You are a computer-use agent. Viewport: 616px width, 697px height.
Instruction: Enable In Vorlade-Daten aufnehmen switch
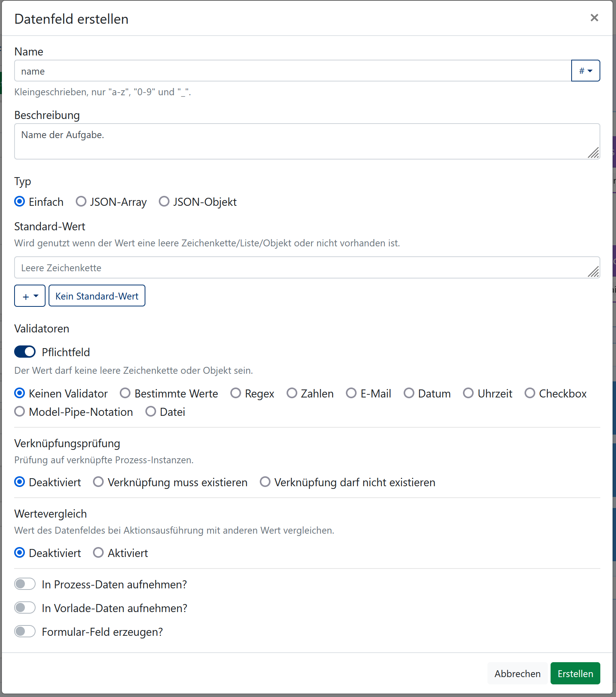coord(25,608)
